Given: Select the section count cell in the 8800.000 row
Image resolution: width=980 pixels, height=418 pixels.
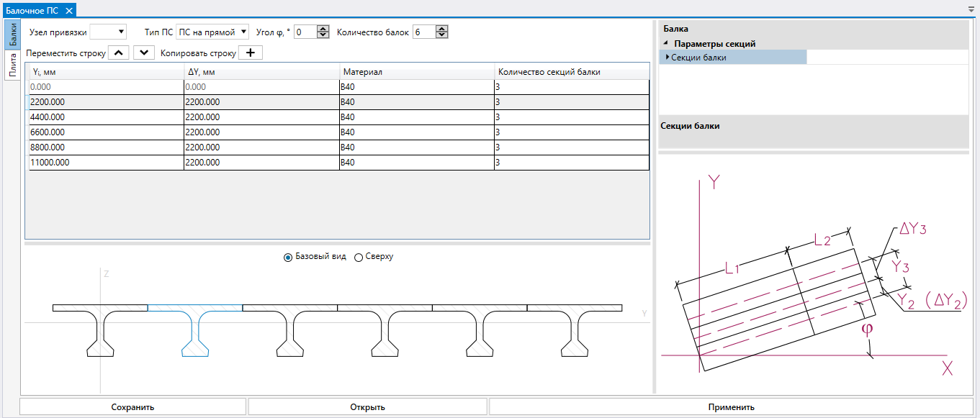Looking at the screenshot, I should coord(571,147).
